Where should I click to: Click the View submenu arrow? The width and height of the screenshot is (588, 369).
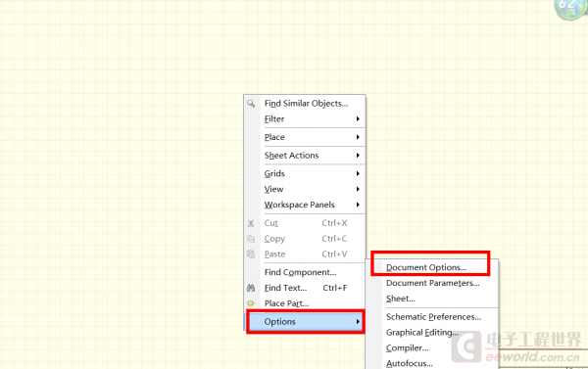point(358,189)
